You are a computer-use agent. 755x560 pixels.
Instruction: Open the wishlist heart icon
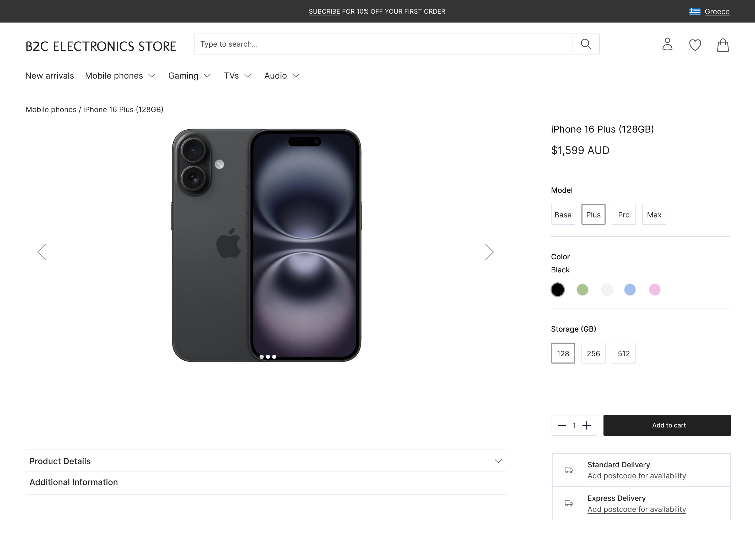pos(695,45)
